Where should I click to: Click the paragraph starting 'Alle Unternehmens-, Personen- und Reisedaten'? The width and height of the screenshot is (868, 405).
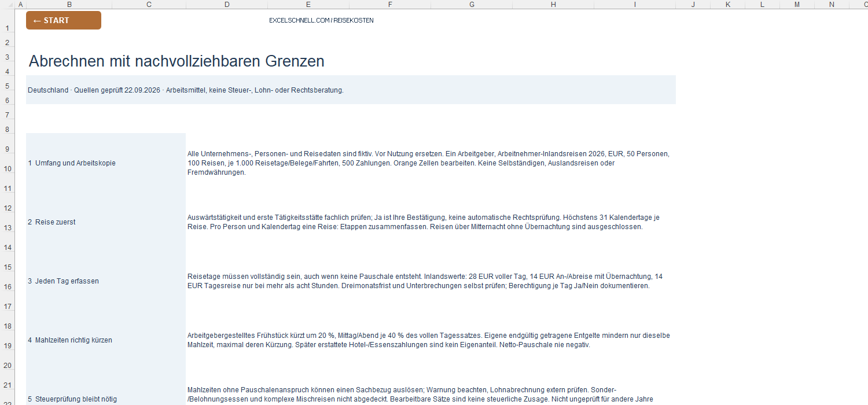click(428, 163)
